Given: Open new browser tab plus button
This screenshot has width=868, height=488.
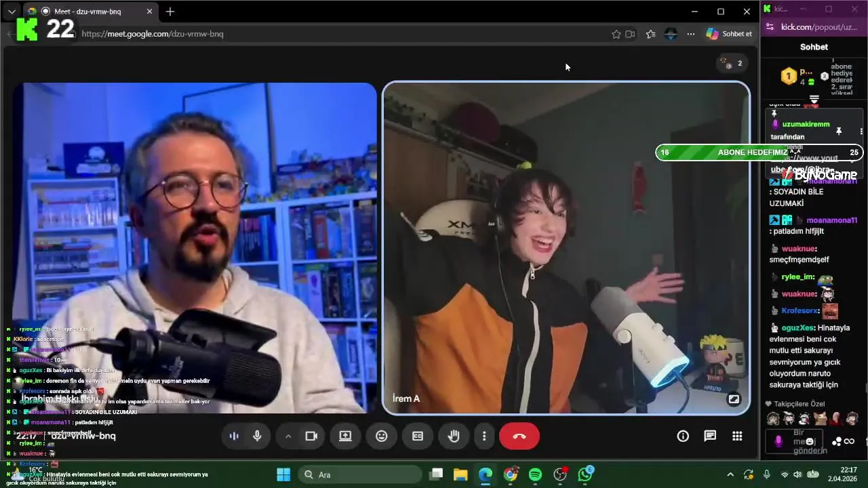Looking at the screenshot, I should (170, 12).
